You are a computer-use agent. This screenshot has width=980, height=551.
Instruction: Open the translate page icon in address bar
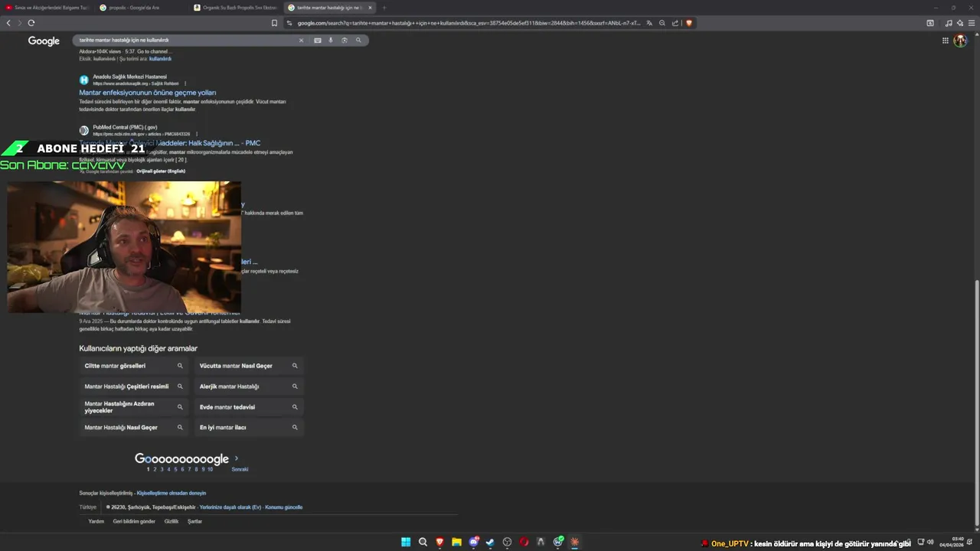(649, 23)
